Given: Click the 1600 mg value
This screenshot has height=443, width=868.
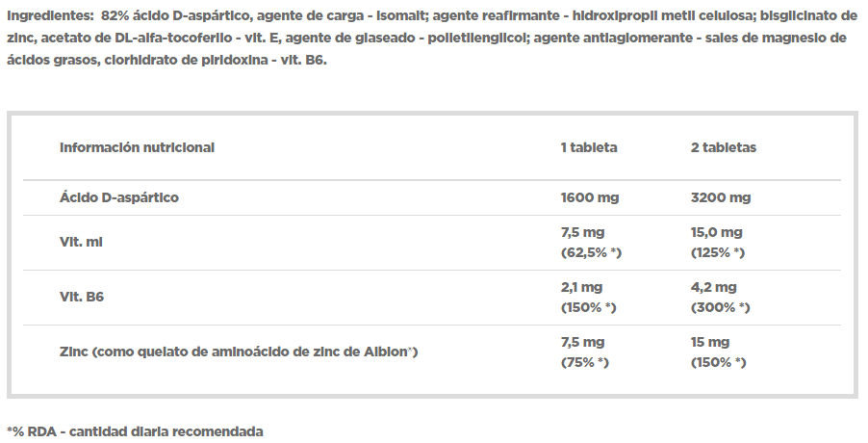Looking at the screenshot, I should tap(590, 197).
